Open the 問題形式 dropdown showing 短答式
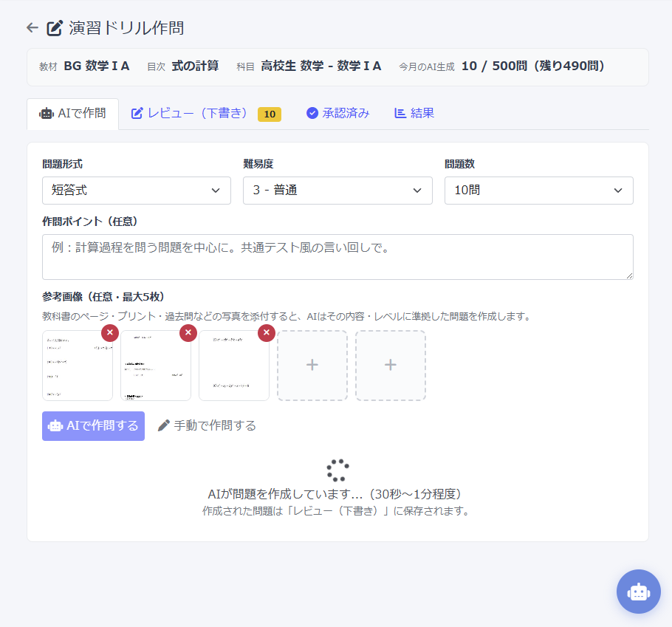Screen dimensions: 672x627 point(137,191)
